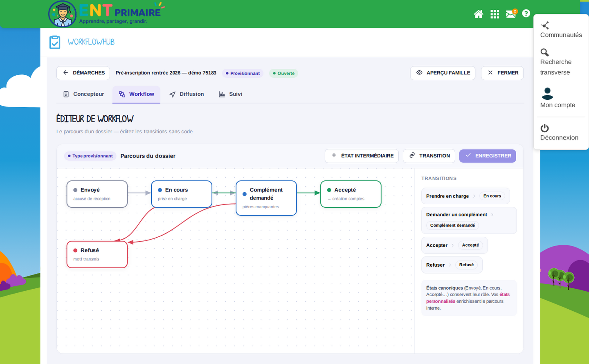The height and width of the screenshot is (364, 589).
Task: Click the Type provisionnant badge
Action: tap(90, 156)
